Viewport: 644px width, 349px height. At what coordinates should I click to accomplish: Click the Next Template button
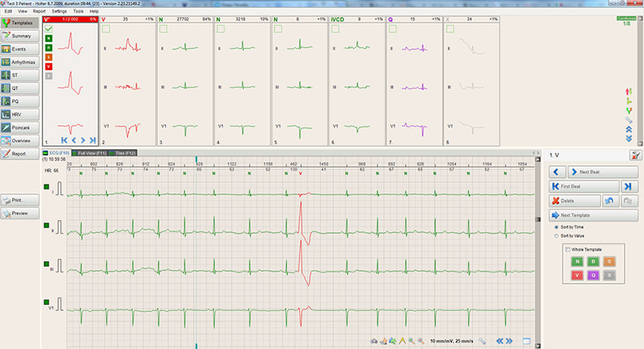593,215
